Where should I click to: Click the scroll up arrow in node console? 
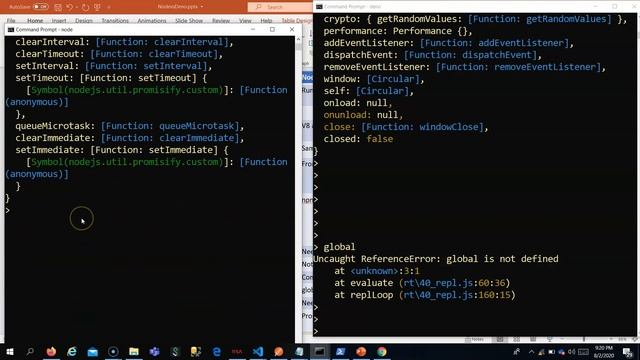click(x=298, y=39)
